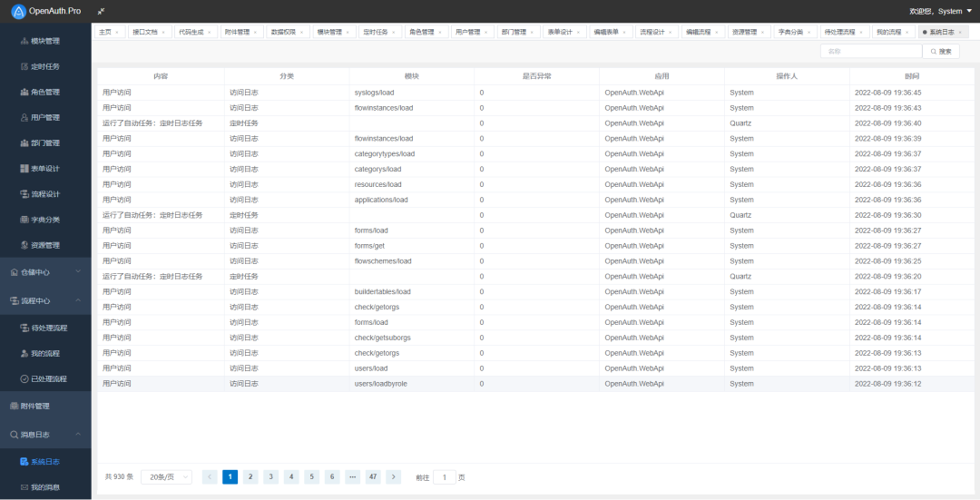The width and height of the screenshot is (980, 500).
Task: Open 资源管理 in the sidebar
Action: [45, 245]
